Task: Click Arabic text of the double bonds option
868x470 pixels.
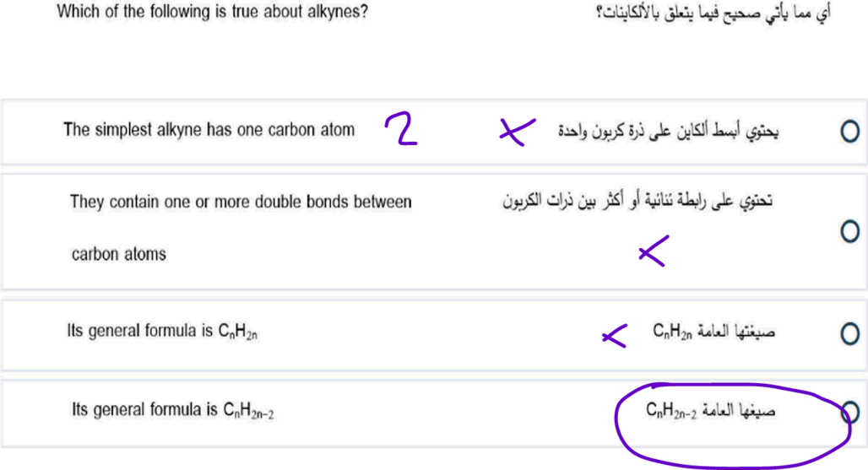Action: click(637, 201)
